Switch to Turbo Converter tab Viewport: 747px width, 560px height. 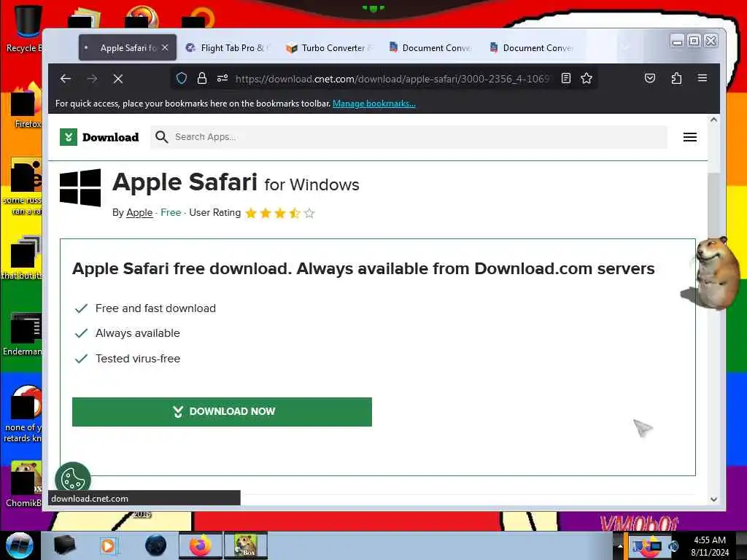[x=330, y=47]
